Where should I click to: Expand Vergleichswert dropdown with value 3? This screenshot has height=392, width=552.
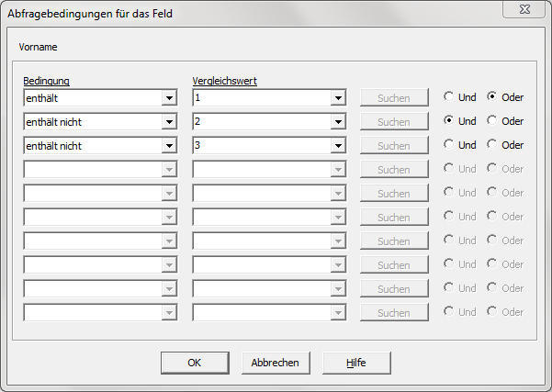click(338, 145)
